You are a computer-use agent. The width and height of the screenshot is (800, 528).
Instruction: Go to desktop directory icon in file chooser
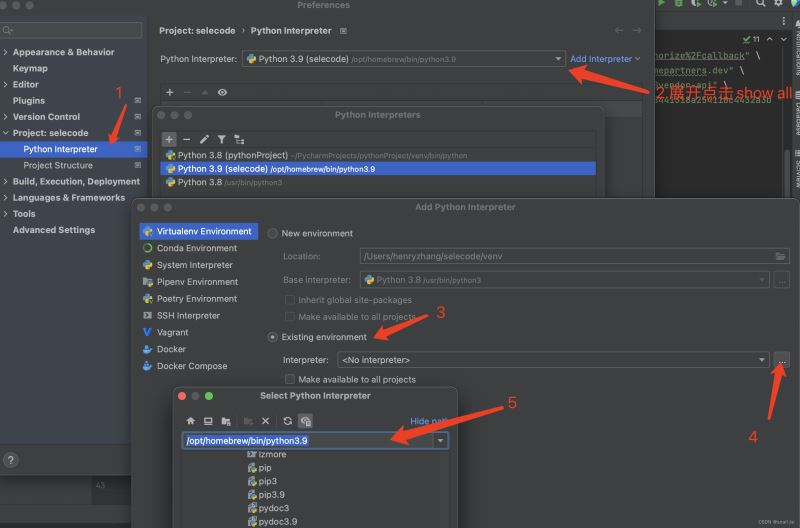pos(208,421)
